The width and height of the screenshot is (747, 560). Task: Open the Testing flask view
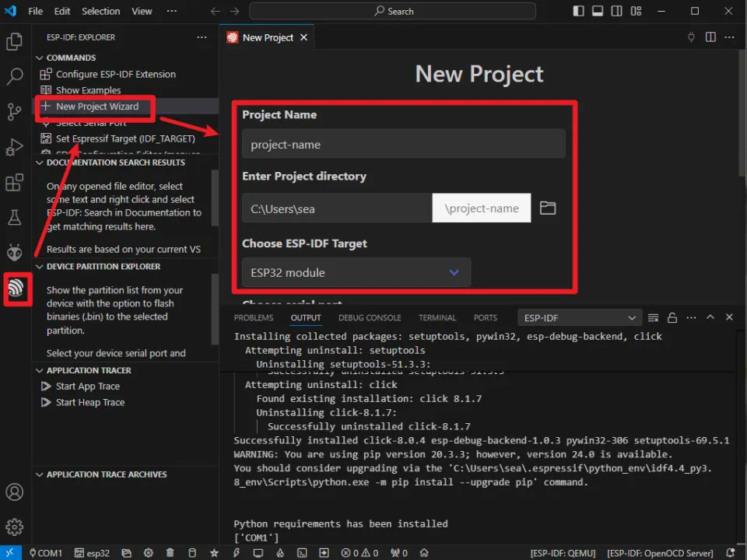(14, 218)
